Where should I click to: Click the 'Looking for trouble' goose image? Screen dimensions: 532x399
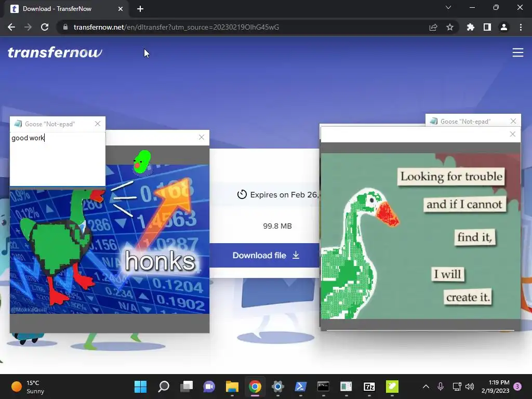click(x=420, y=236)
